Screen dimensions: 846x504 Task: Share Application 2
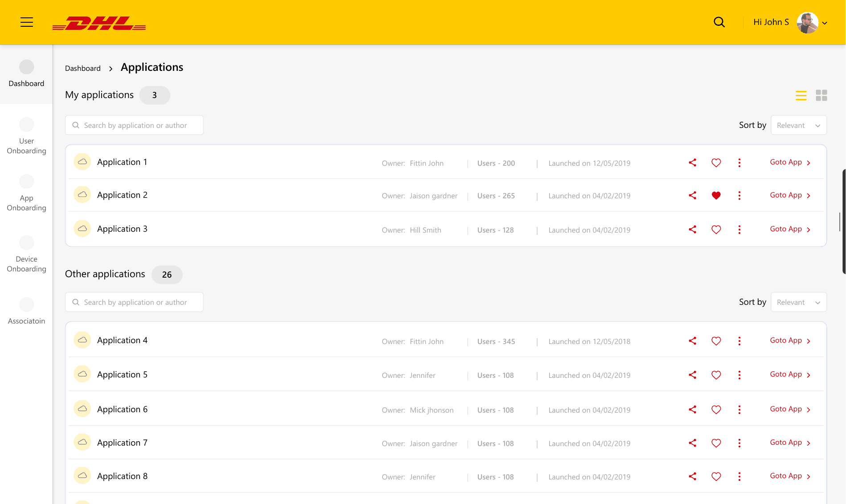692,195
